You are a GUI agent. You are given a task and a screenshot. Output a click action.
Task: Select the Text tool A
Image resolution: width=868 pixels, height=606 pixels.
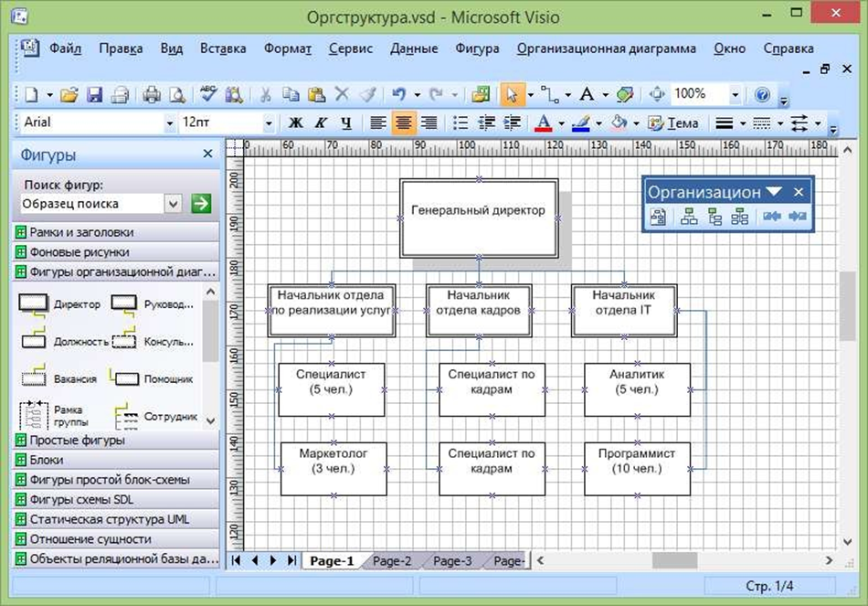click(587, 94)
